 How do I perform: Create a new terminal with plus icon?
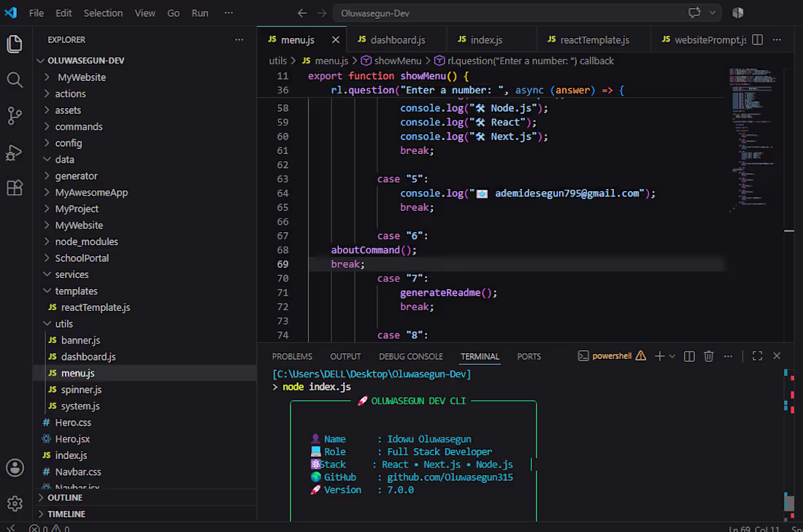(x=660, y=356)
